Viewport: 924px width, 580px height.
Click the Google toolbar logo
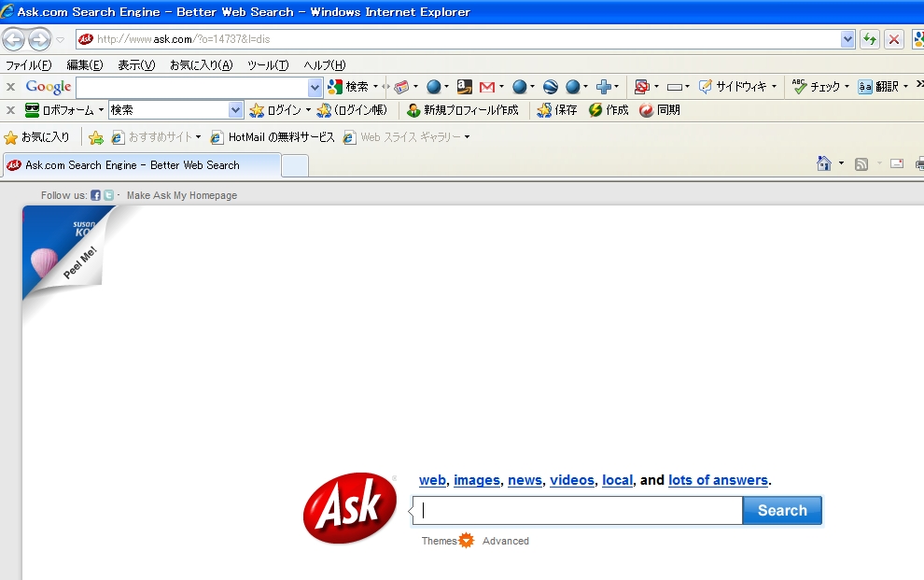click(49, 87)
